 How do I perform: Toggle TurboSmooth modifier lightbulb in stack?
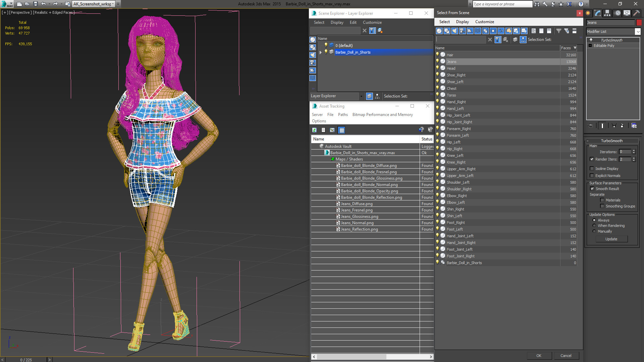[x=591, y=40]
